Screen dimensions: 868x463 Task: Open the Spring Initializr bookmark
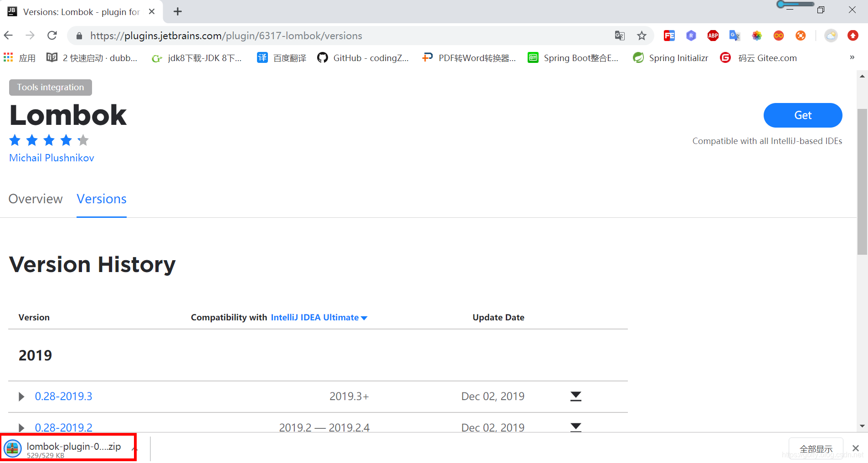click(x=670, y=58)
